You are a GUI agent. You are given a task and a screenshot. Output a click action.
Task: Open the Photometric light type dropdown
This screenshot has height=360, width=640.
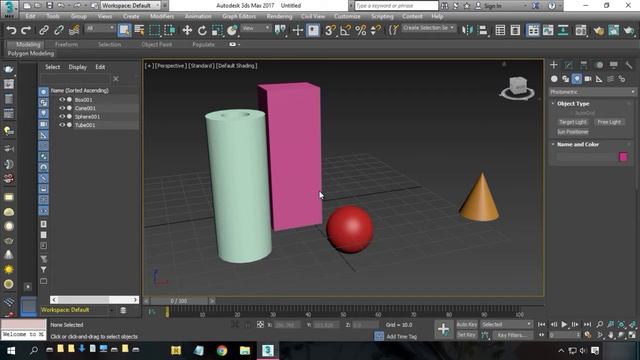click(x=592, y=92)
